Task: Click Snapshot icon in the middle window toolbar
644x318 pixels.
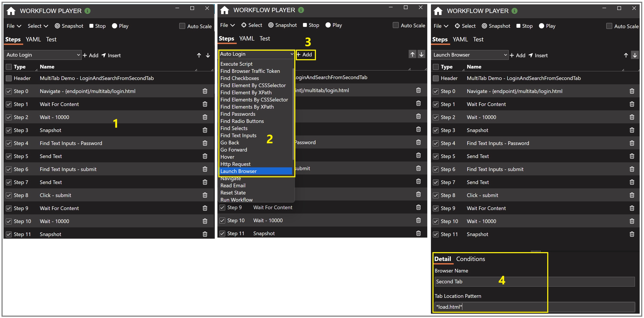Action: 271,25
